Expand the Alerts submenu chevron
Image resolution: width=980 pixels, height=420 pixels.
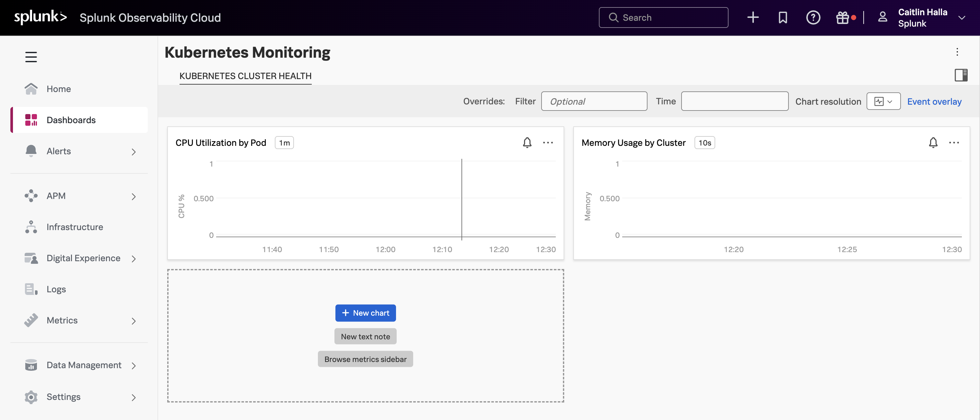[134, 152]
